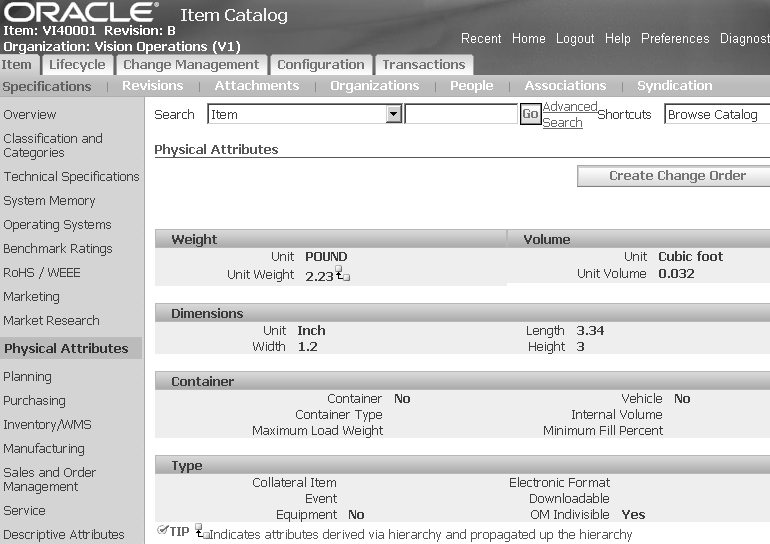Click the TIP checkmark icon
This screenshot has height=544, width=770.
(x=163, y=529)
